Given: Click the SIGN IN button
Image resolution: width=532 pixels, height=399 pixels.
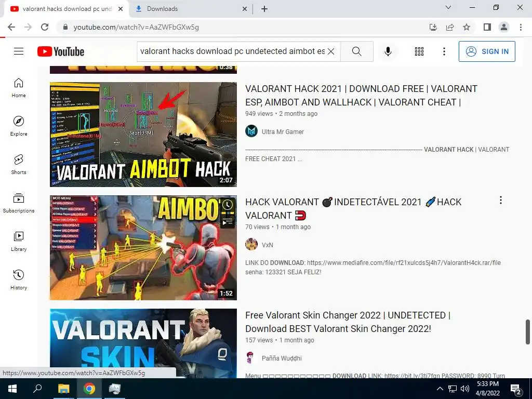Looking at the screenshot, I should click(487, 51).
